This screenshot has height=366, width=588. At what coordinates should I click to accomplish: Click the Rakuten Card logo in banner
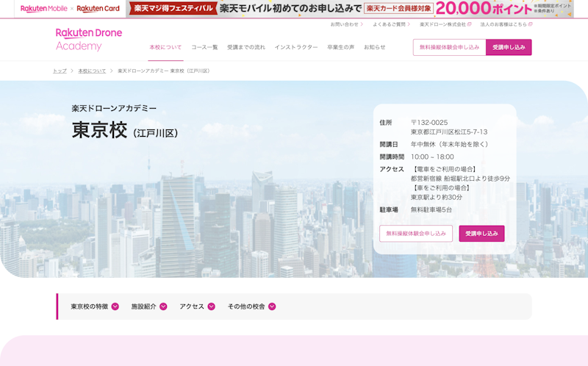click(x=98, y=9)
